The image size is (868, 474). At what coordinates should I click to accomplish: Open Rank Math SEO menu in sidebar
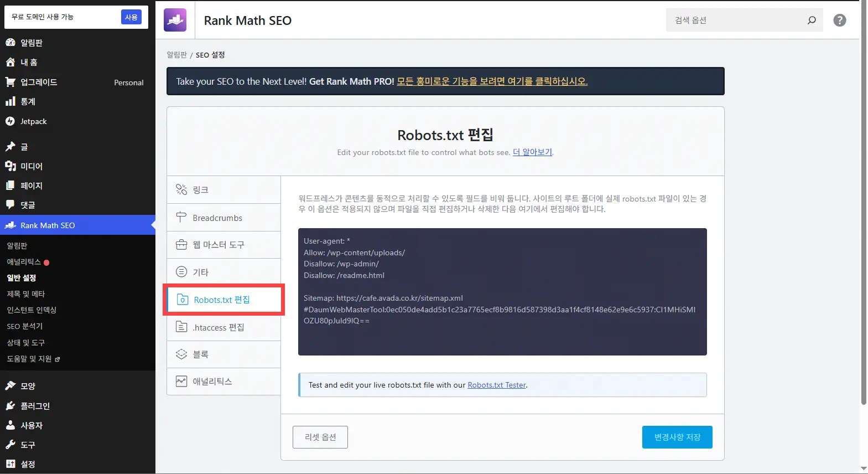click(x=77, y=225)
